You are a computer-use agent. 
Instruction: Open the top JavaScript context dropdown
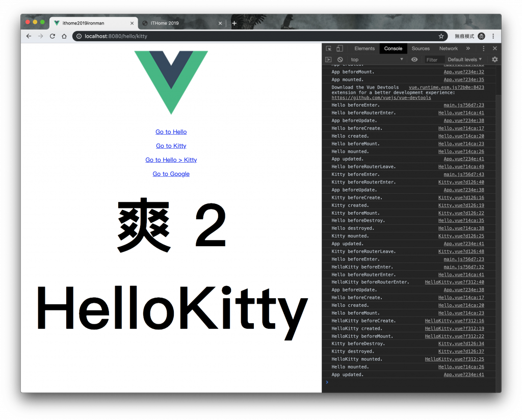click(377, 60)
